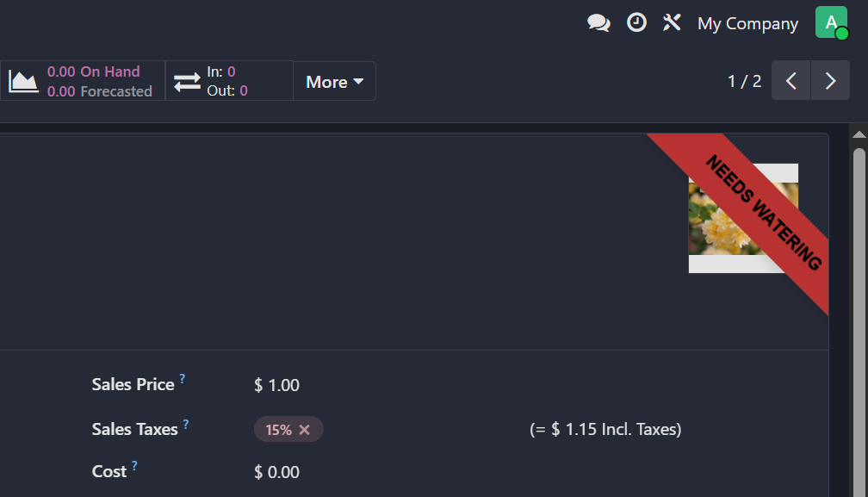The image size is (868, 497).
Task: Click the Sales Price value field
Action: [277, 385]
